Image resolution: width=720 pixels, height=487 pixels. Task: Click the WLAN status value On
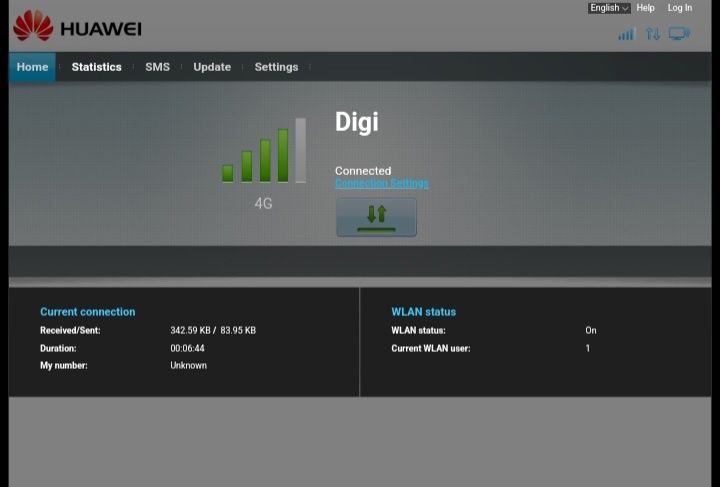click(591, 330)
